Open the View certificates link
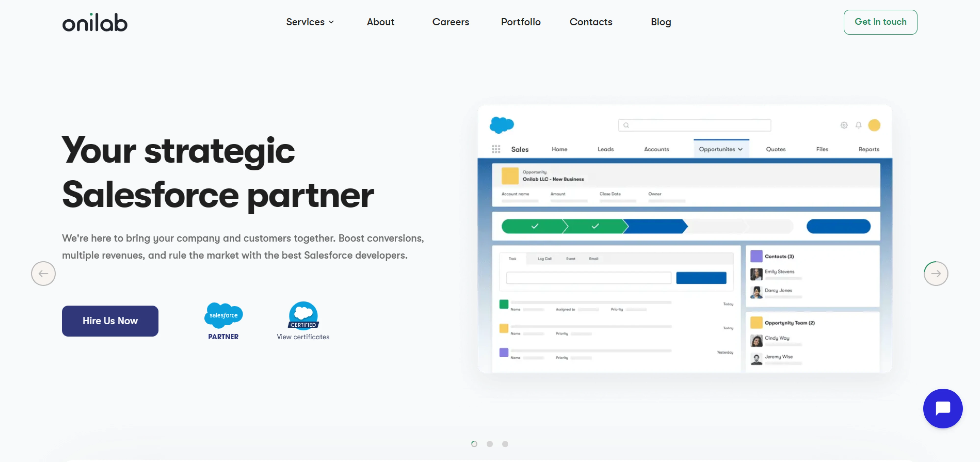 pyautogui.click(x=303, y=337)
